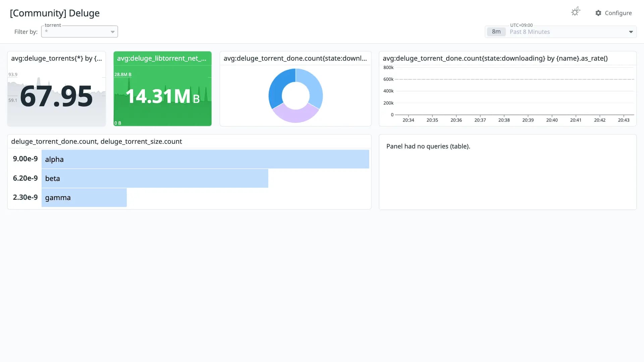
Task: Click the 6.20e-9 value for beta
Action: coord(25,178)
